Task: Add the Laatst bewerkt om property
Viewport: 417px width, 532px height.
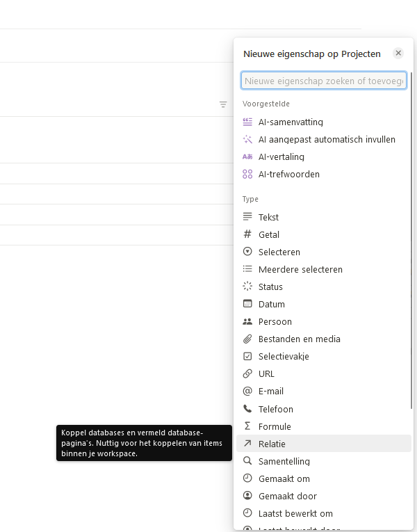Action: pos(324,513)
